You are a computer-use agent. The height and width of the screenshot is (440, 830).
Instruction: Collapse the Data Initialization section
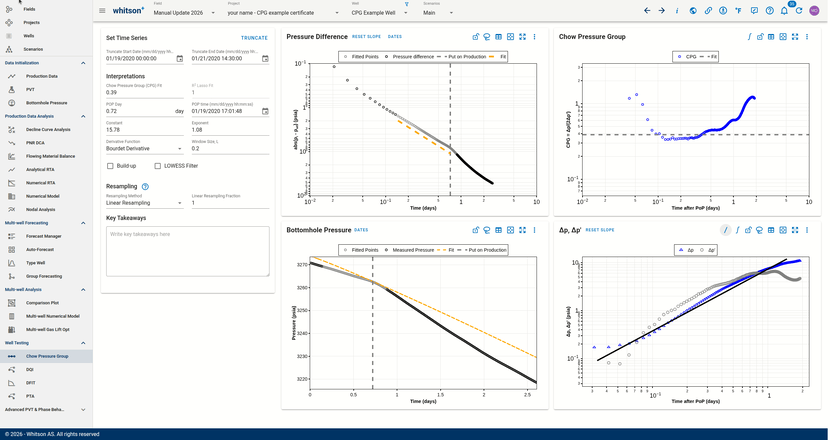pyautogui.click(x=83, y=63)
